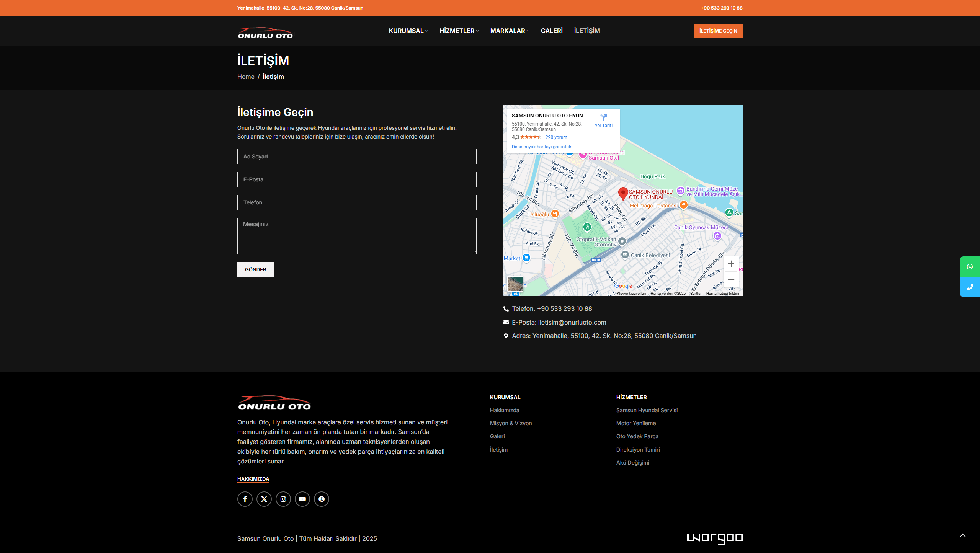Open Samsun Hyundai Servisi footer link
This screenshot has width=980, height=553.
tap(647, 410)
